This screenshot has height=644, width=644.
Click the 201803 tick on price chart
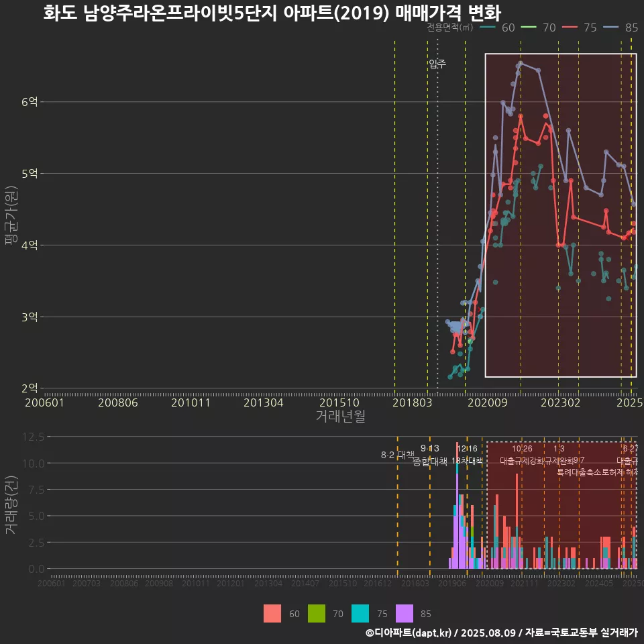[413, 402]
